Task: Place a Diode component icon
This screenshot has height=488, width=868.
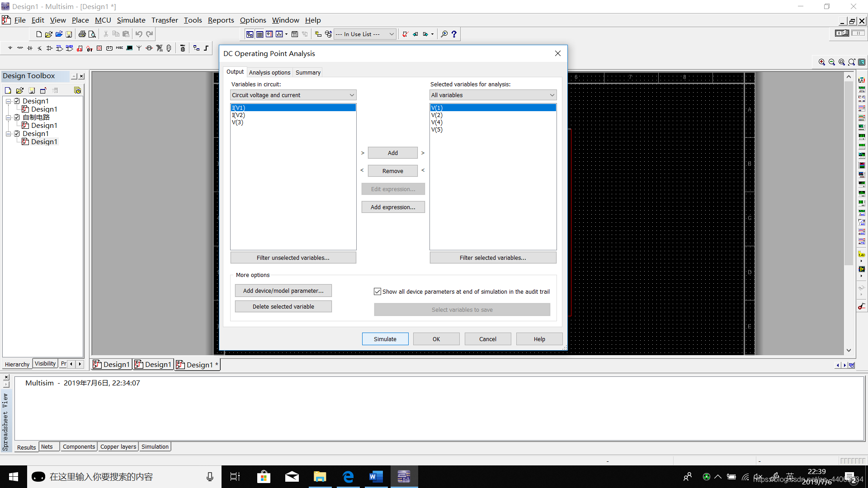Action: click(30, 48)
